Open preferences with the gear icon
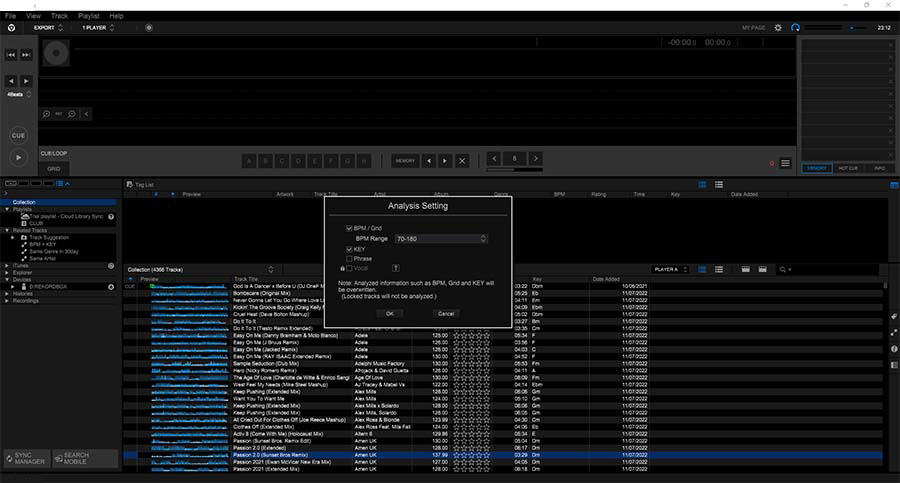This screenshot has height=483, width=900. 778,28
